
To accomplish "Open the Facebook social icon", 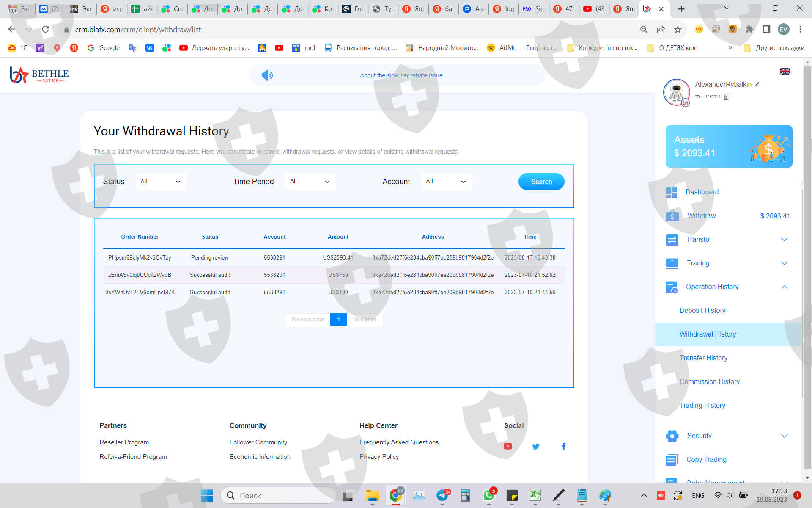I will [563, 446].
